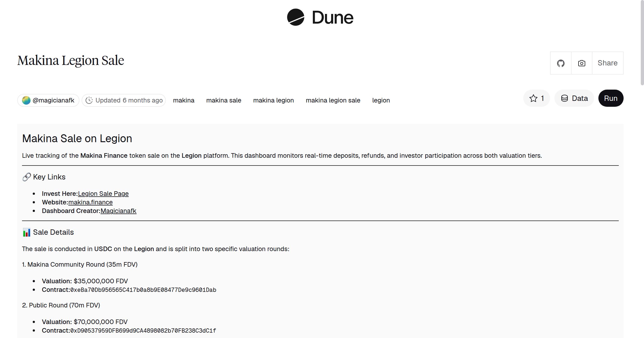The height and width of the screenshot is (338, 644).
Task: Click the page vertical scrollbar
Action: pos(642,43)
